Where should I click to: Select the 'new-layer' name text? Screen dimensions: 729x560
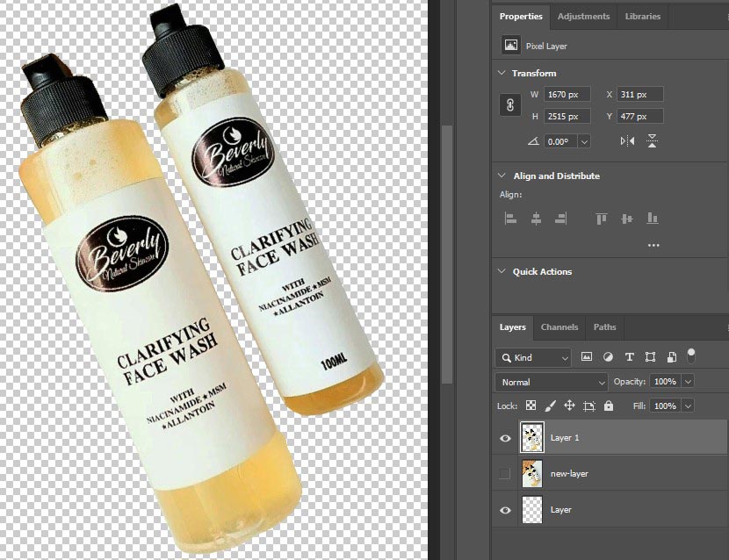click(569, 474)
